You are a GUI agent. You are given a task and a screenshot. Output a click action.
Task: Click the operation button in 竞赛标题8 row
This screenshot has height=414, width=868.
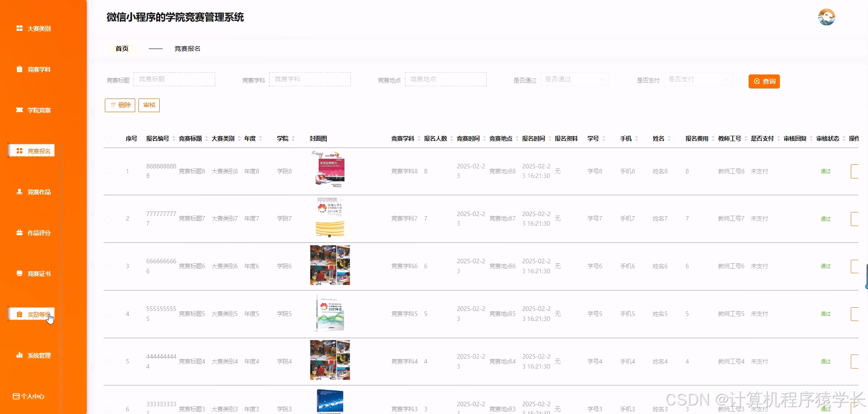point(854,171)
